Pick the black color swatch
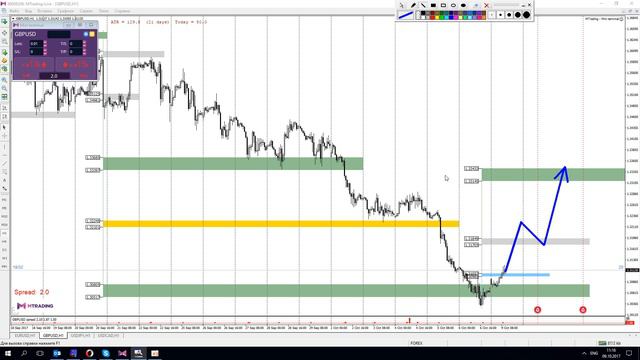The width and height of the screenshot is (640, 360). pyautogui.click(x=423, y=13)
